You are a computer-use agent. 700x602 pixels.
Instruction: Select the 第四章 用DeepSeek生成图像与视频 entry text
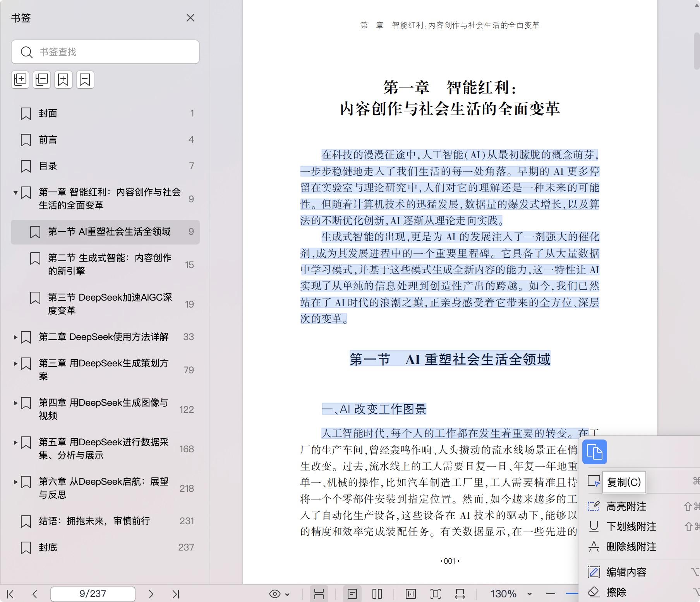[x=103, y=409]
